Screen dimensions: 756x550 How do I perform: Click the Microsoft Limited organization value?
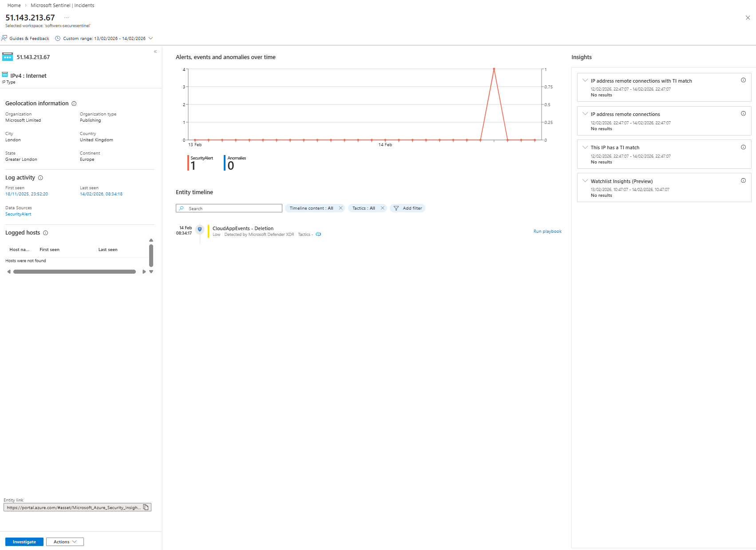(x=23, y=120)
